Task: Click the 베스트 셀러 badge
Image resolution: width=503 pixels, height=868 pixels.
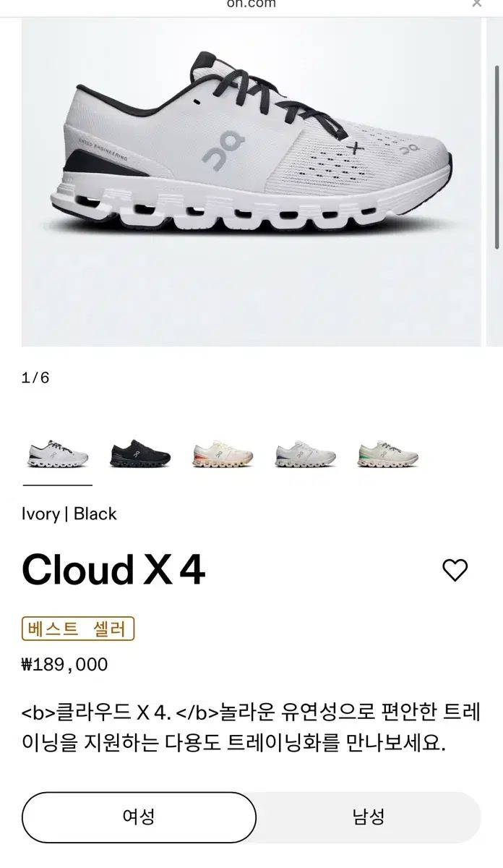Action: coord(78,629)
